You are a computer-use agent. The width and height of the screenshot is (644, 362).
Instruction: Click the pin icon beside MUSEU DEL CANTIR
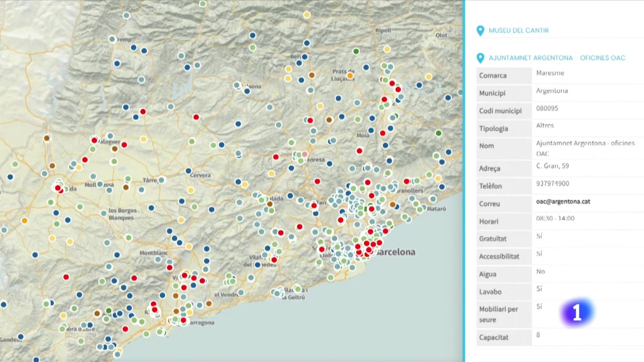(x=480, y=30)
